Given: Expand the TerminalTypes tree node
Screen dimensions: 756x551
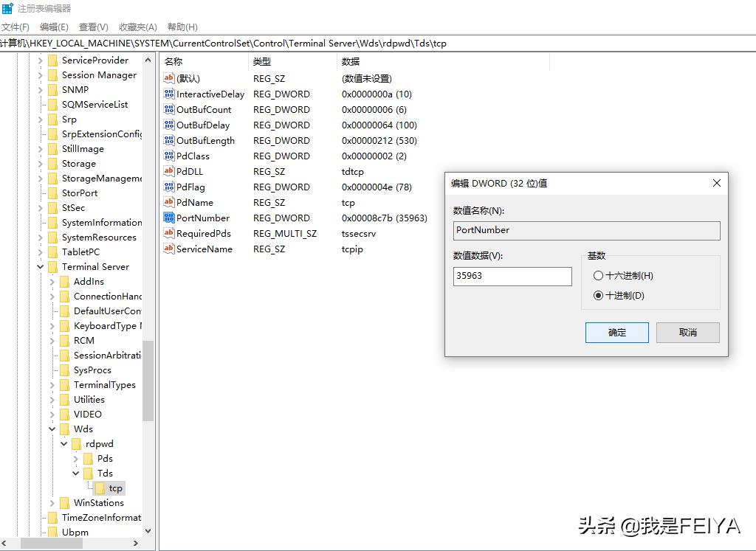Looking at the screenshot, I should 52,385.
